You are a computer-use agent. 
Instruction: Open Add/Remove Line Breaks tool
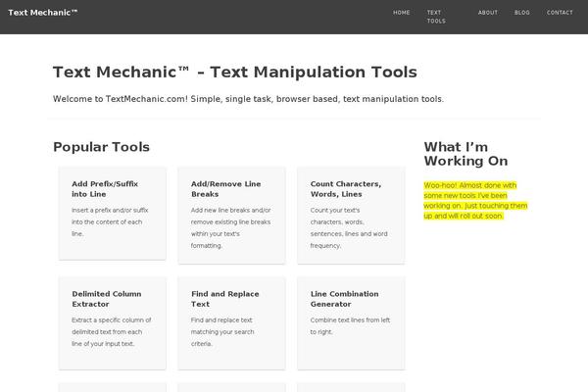225,189
